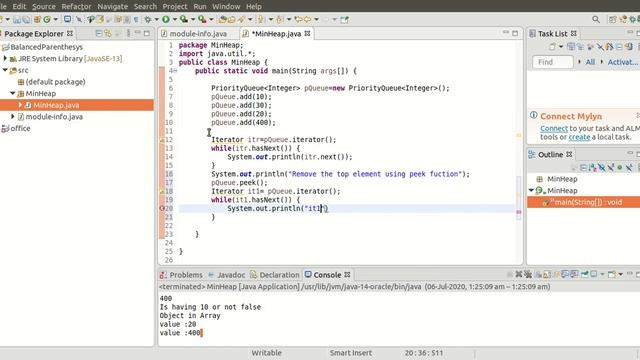Toggle Focus on Workweek in Task List
Viewport: 640px width, 360px height.
(590, 47)
